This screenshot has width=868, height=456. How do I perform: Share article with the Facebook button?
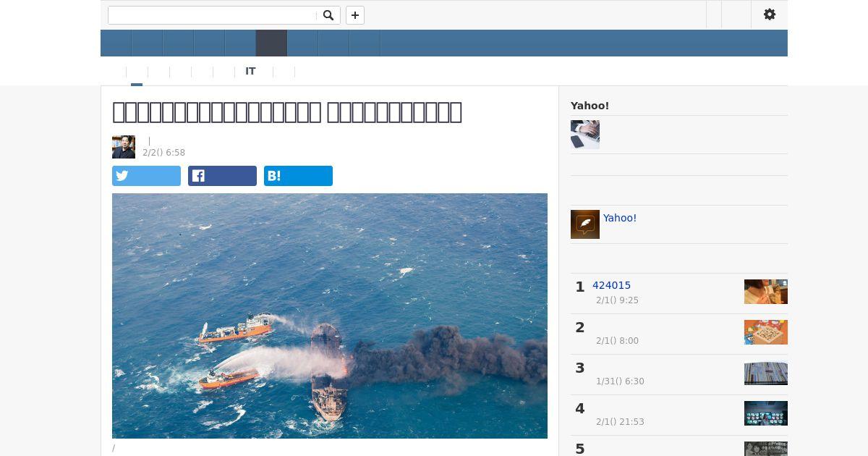[222, 176]
